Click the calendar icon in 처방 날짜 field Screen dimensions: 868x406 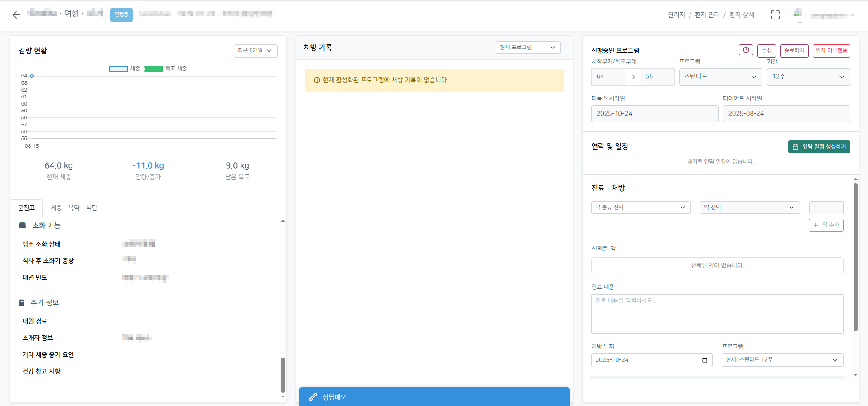pyautogui.click(x=704, y=360)
